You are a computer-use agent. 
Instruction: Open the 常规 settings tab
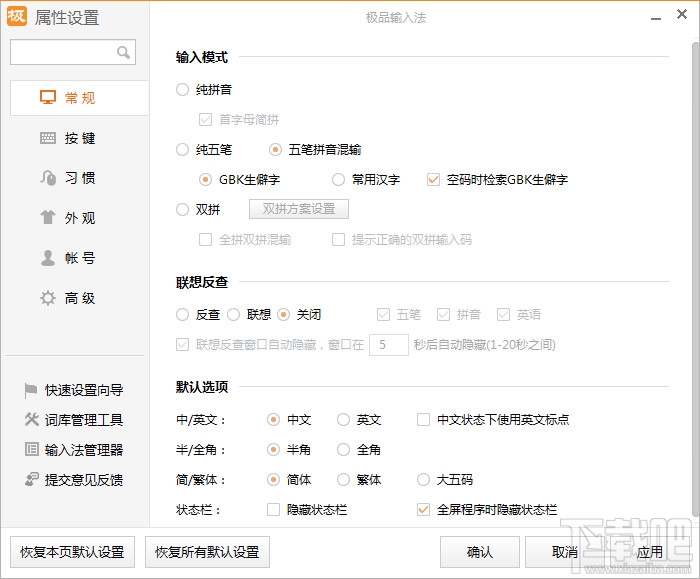coord(79,98)
